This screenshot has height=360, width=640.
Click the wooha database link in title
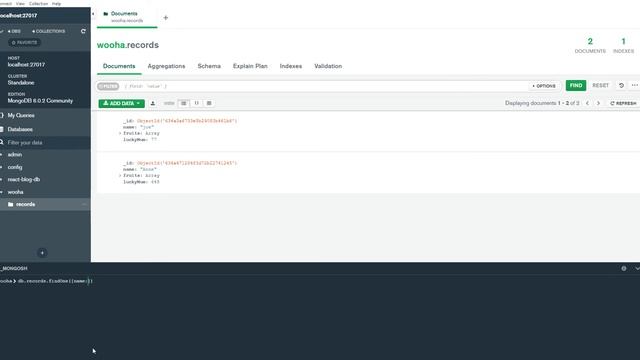(x=111, y=45)
